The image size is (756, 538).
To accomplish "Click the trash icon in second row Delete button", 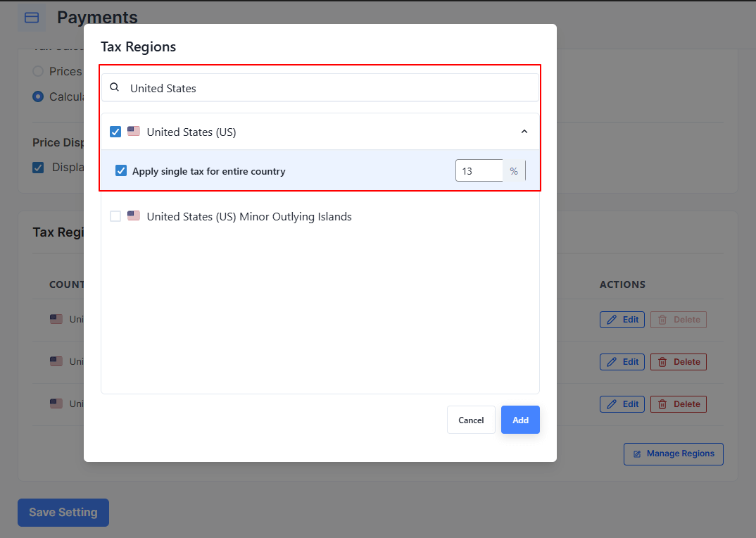I will pos(662,362).
